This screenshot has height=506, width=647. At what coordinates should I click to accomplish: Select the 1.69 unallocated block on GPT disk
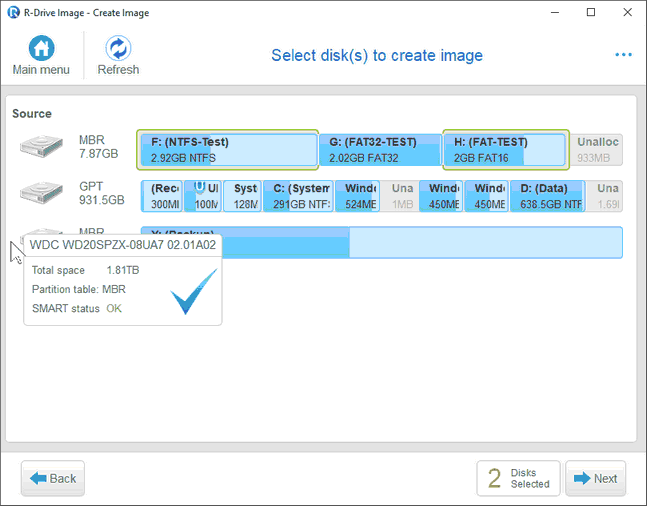pyautogui.click(x=604, y=196)
